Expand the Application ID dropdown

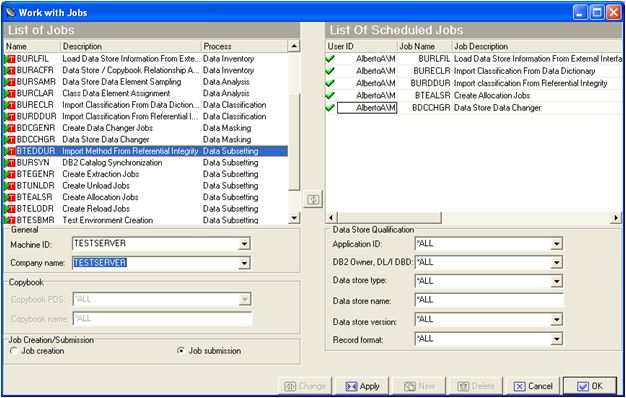click(x=557, y=244)
